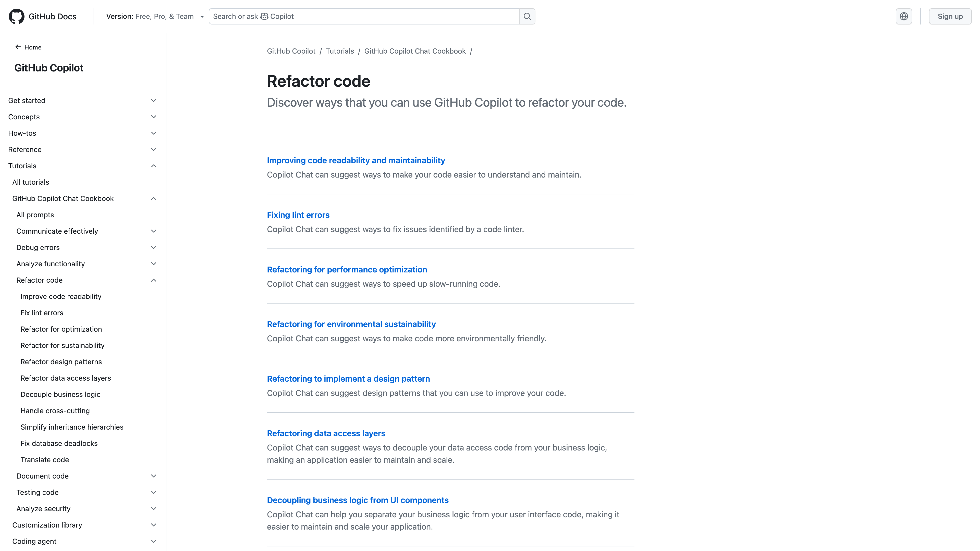Select Fix lint errors in sidebar
The width and height of the screenshot is (980, 551).
[42, 312]
